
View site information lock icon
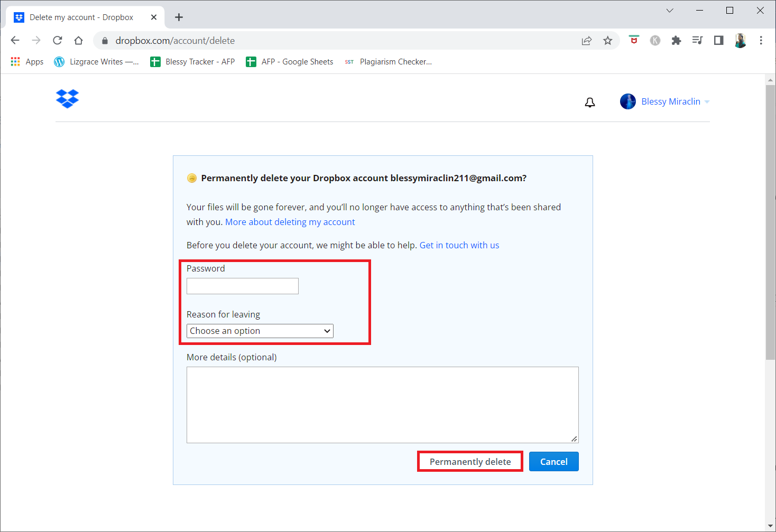tap(105, 41)
